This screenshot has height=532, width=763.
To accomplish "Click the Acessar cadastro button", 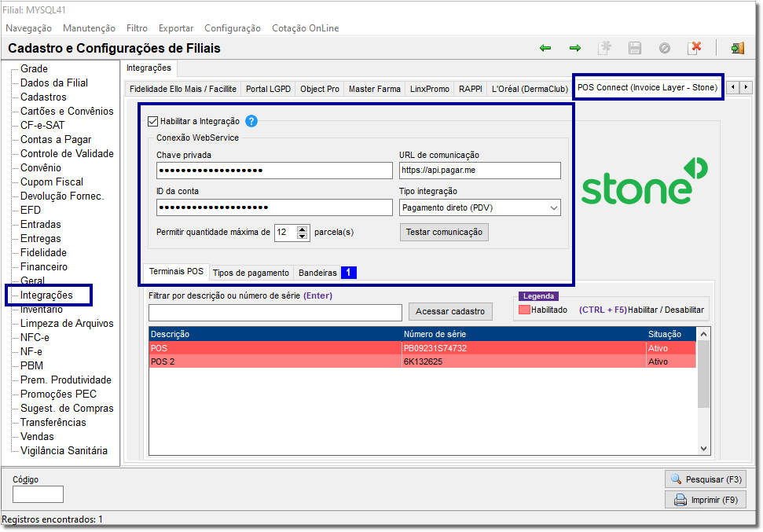I will point(450,311).
